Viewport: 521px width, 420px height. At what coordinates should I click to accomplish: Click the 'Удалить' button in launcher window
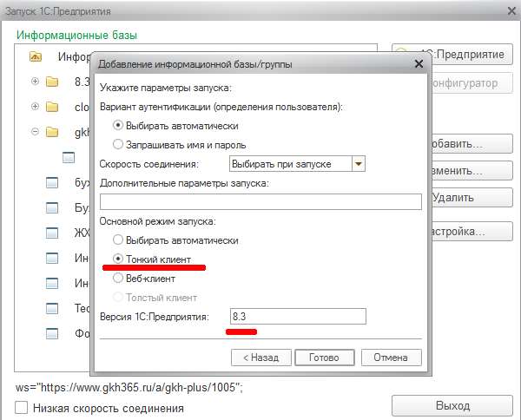click(472, 198)
